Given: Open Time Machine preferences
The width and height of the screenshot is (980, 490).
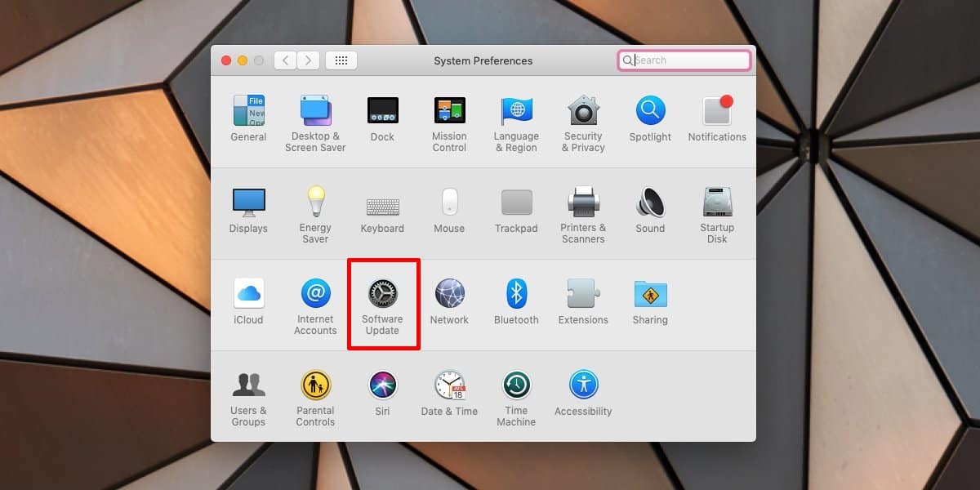Looking at the screenshot, I should 516,398.
